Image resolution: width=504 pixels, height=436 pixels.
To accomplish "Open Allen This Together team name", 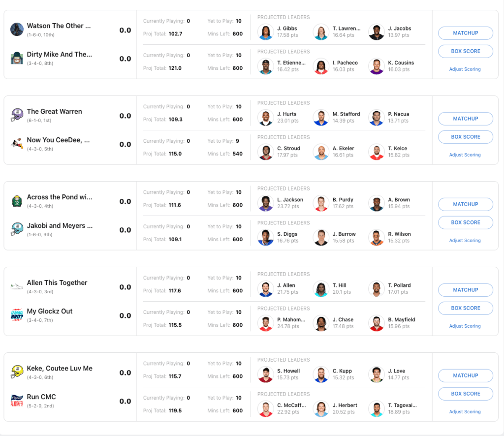I will coord(57,283).
